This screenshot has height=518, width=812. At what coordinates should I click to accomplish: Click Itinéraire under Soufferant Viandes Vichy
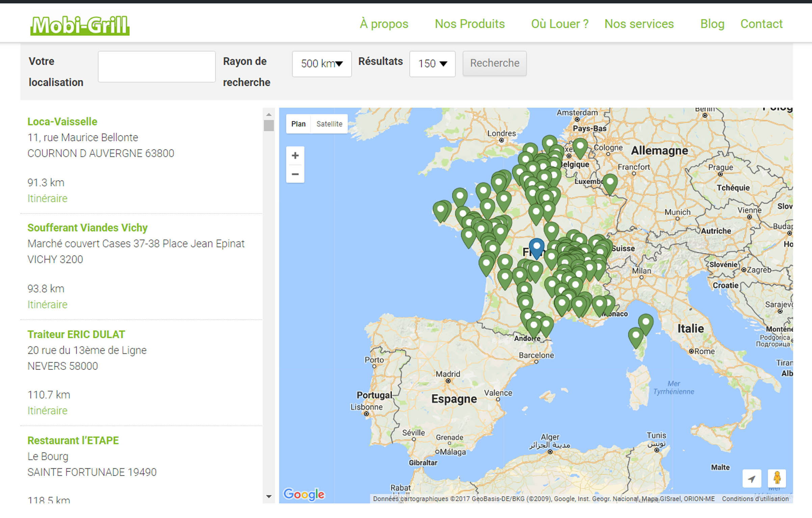click(x=47, y=304)
